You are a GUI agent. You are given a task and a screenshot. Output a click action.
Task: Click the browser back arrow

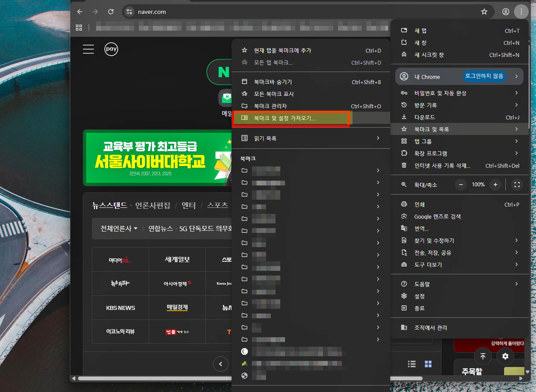click(80, 12)
